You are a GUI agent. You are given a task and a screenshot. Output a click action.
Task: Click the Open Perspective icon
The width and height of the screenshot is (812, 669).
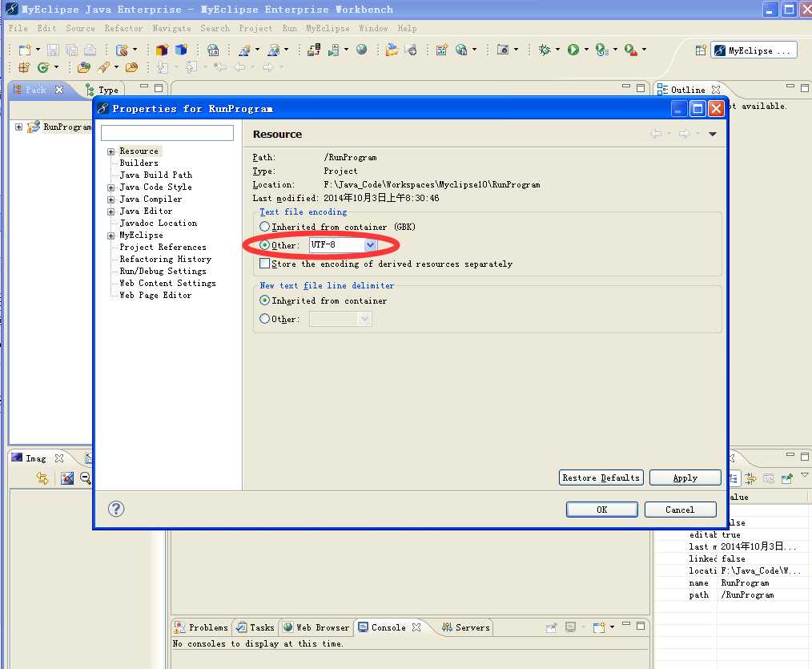(701, 50)
